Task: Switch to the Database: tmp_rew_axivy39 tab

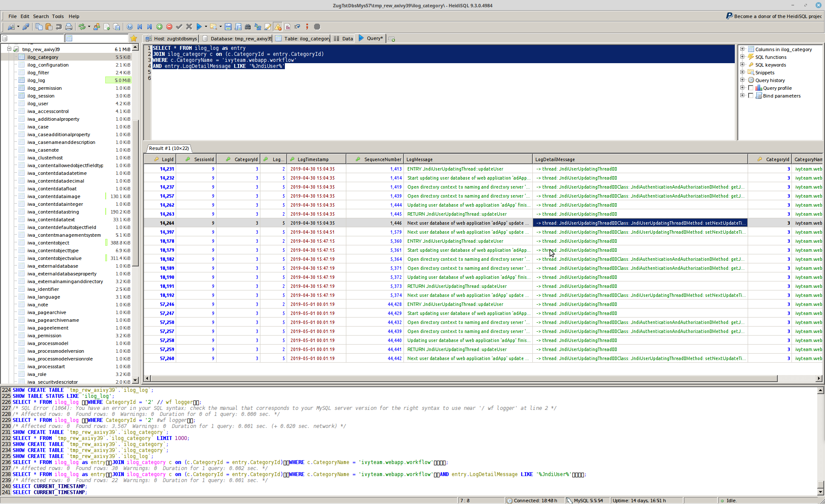Action: [236, 39]
